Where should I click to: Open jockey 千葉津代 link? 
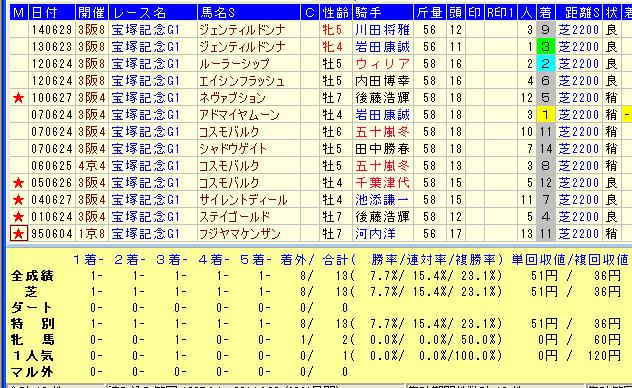click(x=382, y=183)
